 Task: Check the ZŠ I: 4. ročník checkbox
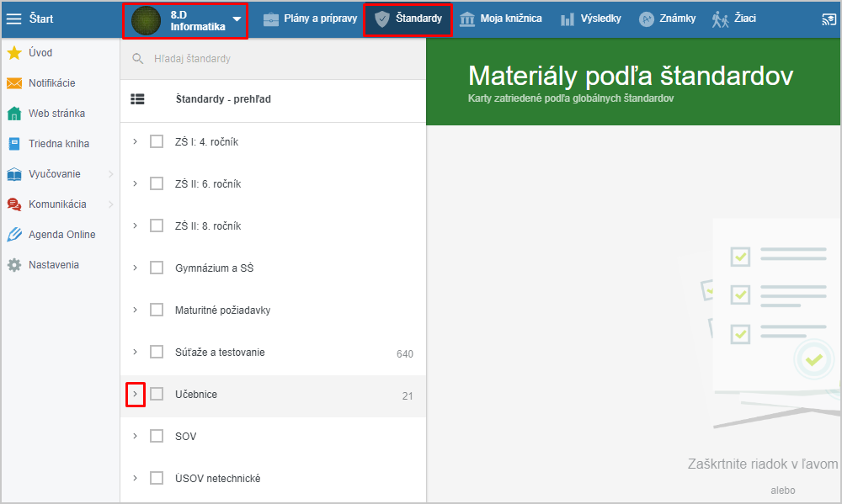pos(157,141)
